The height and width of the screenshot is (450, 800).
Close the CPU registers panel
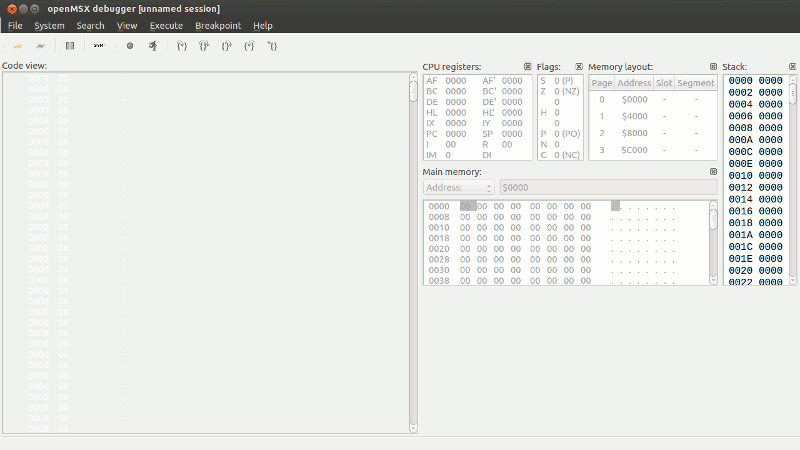coord(528,66)
